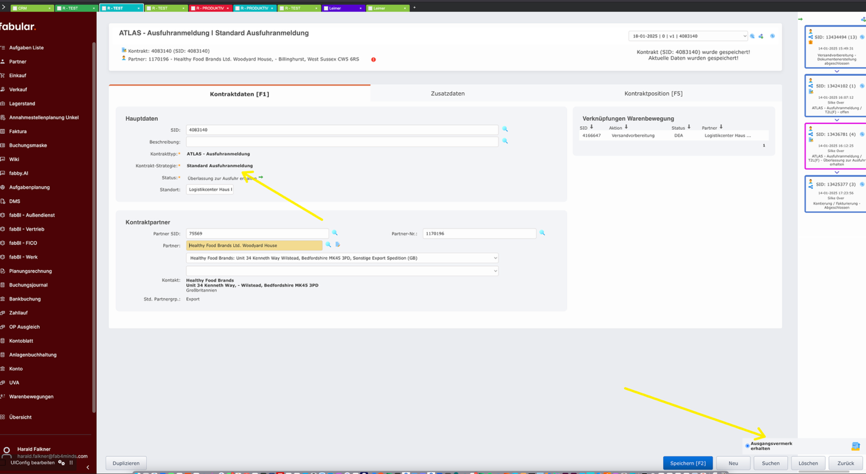The width and height of the screenshot is (866, 474).
Task: Sort linked movements by SID column arrow
Action: click(x=592, y=128)
